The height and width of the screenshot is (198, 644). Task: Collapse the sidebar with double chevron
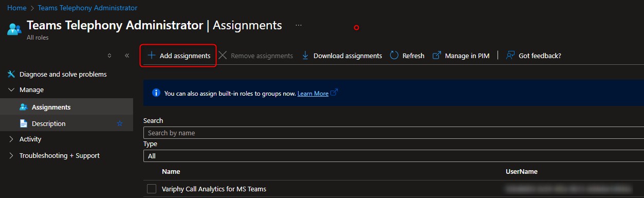coord(127,56)
